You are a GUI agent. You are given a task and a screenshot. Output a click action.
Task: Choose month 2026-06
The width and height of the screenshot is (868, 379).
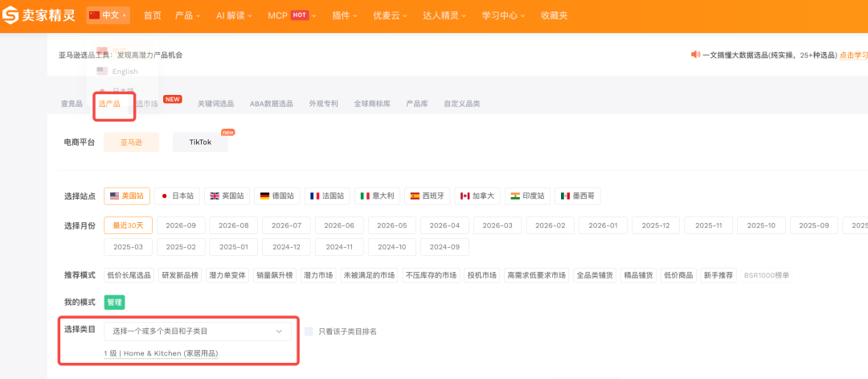coord(339,225)
